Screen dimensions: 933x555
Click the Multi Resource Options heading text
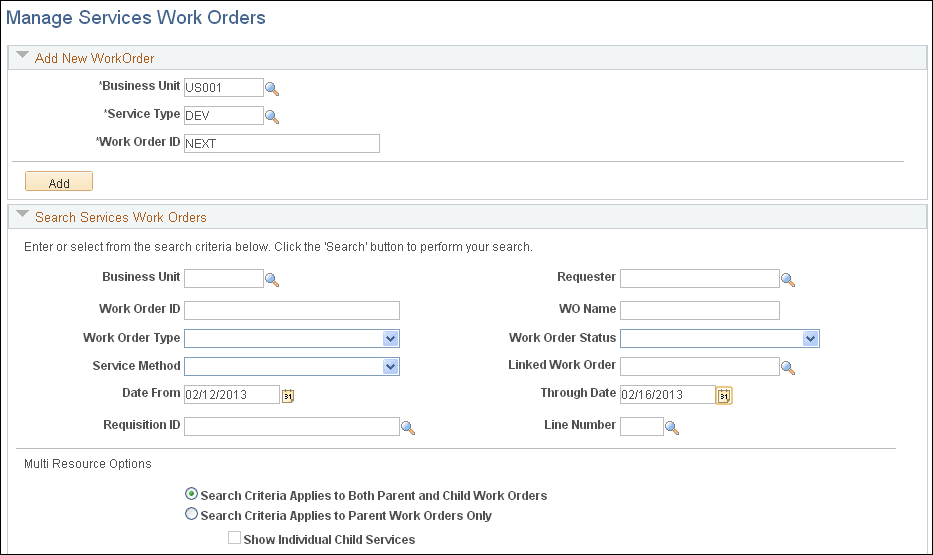tap(87, 463)
